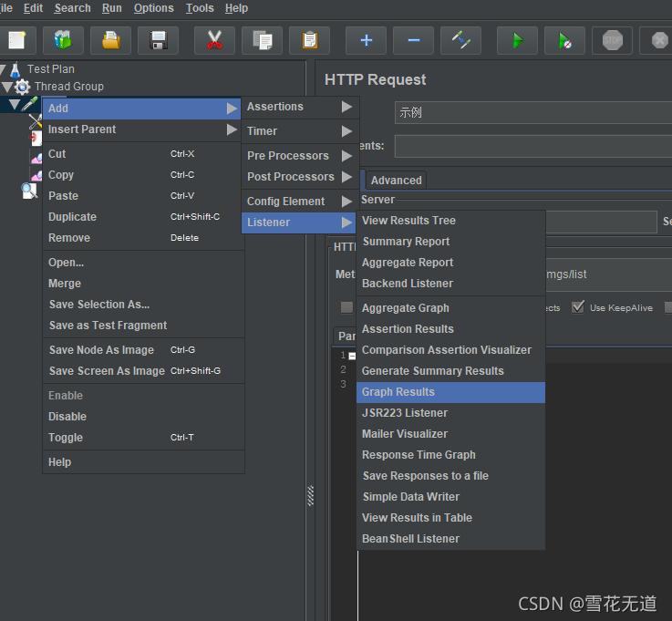Collapse the HTTP Request tree node
Viewport: 672px width, 621px height.
[x=15, y=104]
